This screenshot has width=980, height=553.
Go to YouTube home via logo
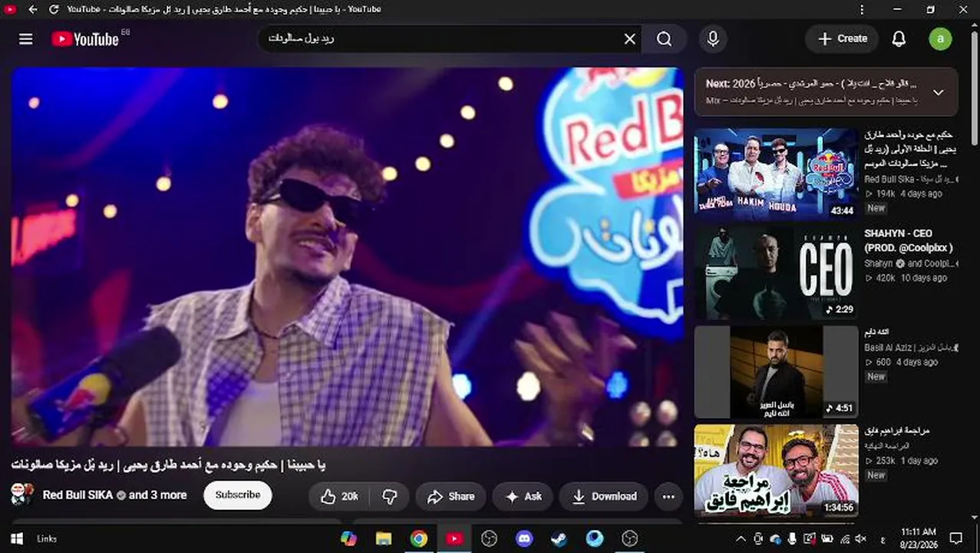(85, 39)
